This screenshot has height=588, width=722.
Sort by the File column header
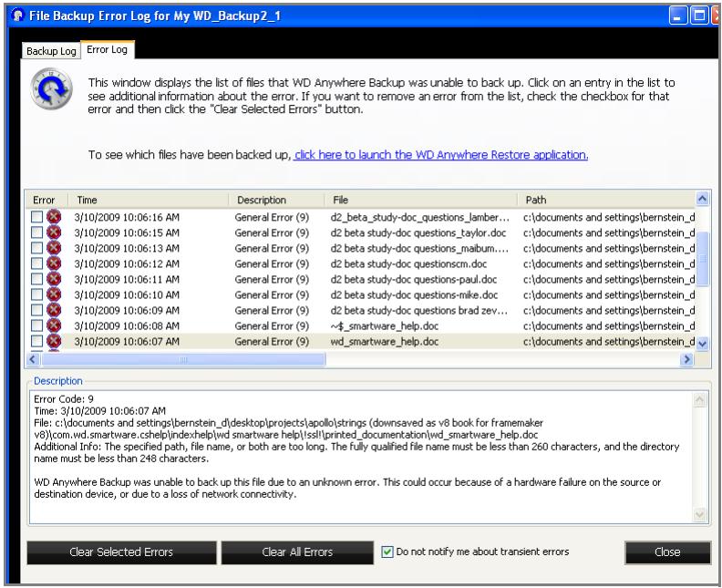point(421,200)
